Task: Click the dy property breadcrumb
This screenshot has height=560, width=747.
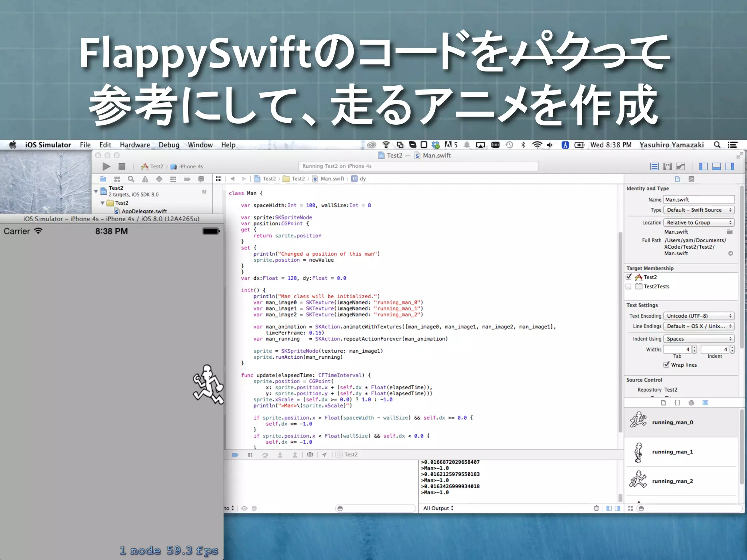Action: click(x=359, y=179)
